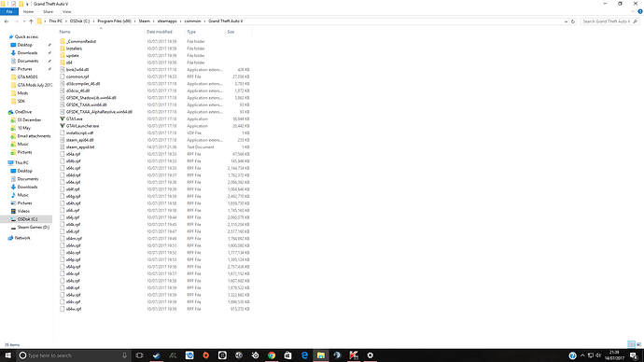Open the _CommonRedist folder icon

pyautogui.click(x=63, y=41)
